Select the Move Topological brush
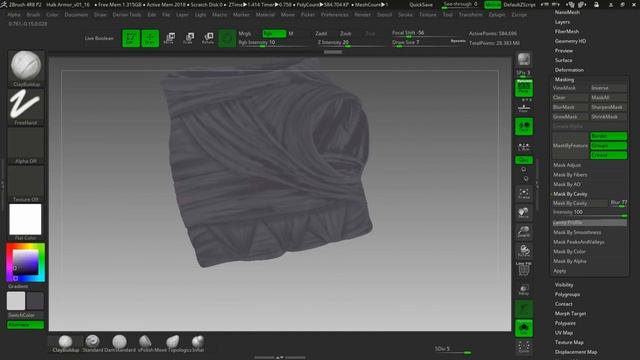640x360 pixels. coord(172,344)
